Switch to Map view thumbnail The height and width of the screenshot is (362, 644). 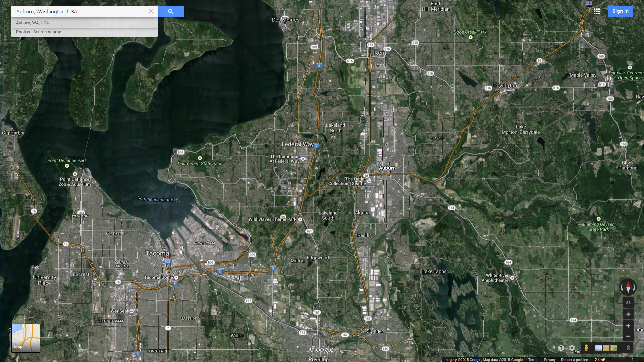tap(26, 338)
